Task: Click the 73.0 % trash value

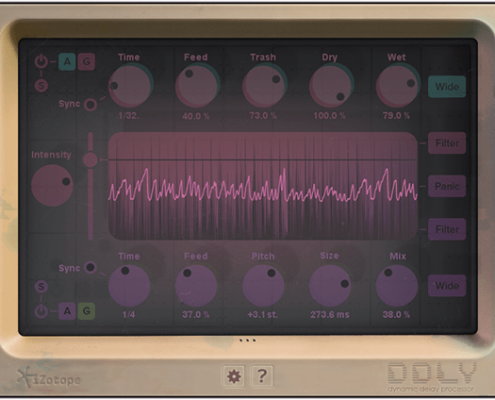Action: 263,116
